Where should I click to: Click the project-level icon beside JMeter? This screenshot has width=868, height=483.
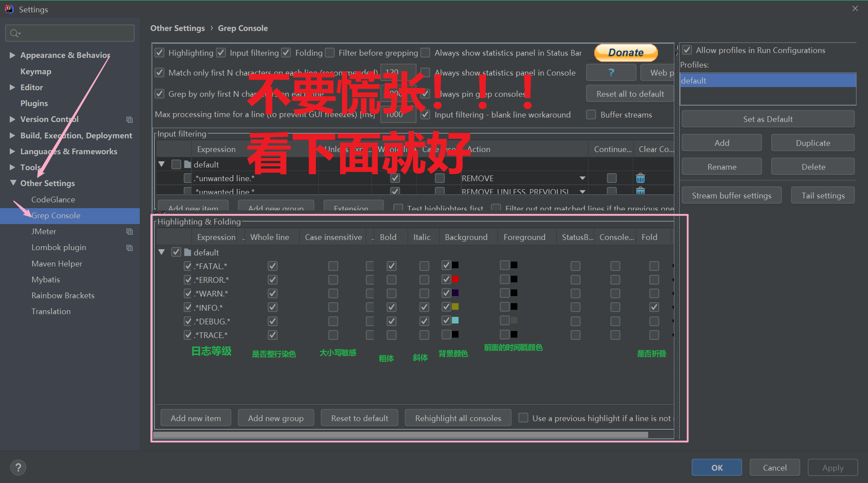130,232
